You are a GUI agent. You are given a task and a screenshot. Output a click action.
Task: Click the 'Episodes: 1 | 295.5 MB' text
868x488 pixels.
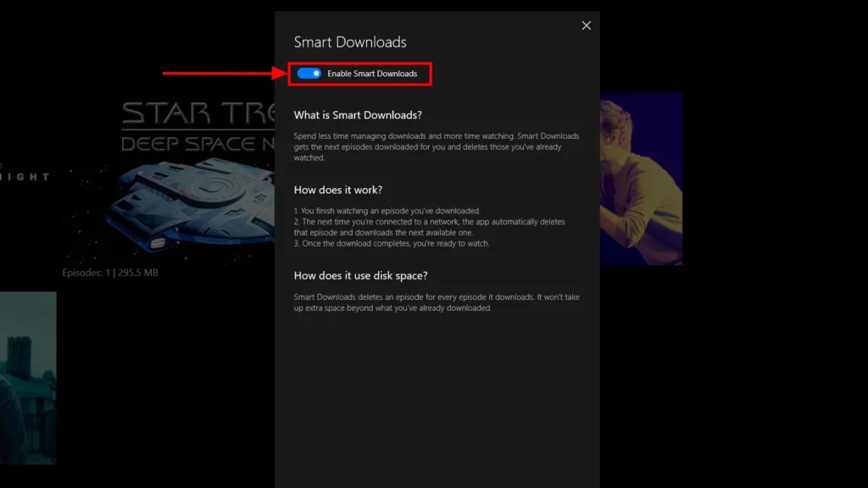coord(110,272)
